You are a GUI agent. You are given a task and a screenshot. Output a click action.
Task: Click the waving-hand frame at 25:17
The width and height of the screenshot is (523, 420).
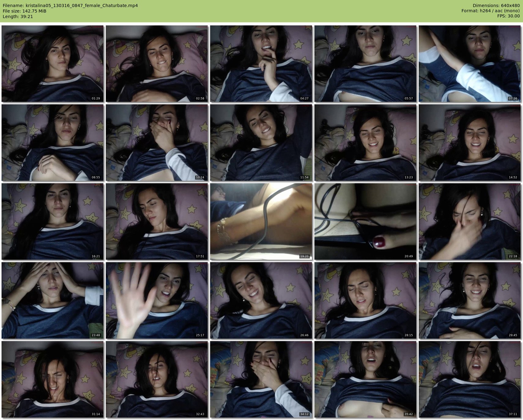[x=157, y=300]
